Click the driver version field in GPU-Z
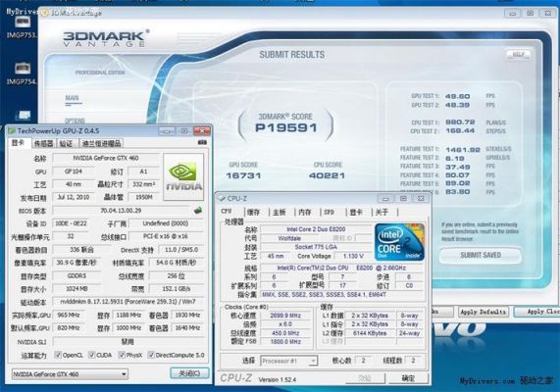This screenshot has height=392, width=560. tap(127, 302)
